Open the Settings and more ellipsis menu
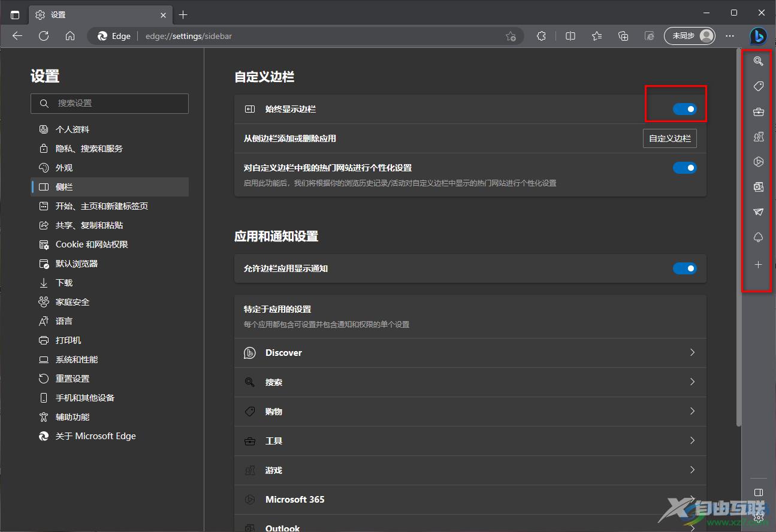 729,36
